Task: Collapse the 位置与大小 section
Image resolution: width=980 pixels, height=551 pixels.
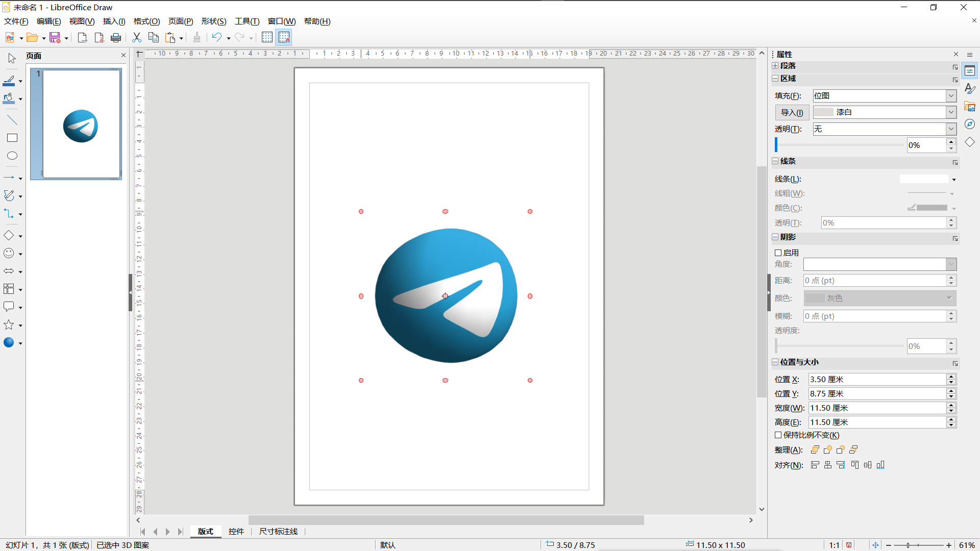Action: (775, 362)
